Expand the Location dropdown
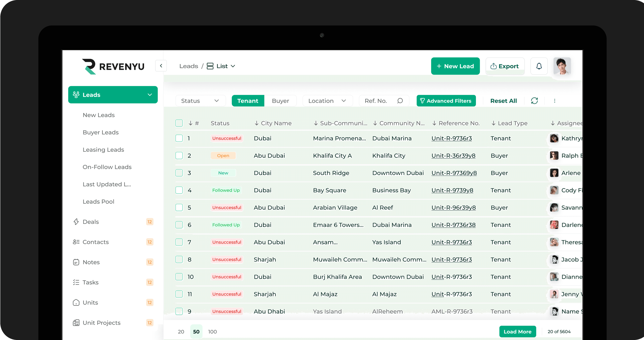The image size is (644, 340). pyautogui.click(x=327, y=101)
